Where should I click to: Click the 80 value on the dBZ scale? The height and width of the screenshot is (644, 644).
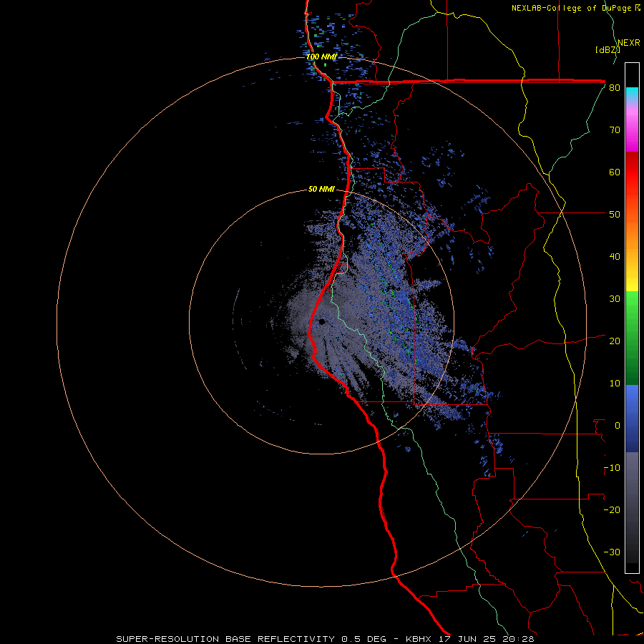click(615, 88)
